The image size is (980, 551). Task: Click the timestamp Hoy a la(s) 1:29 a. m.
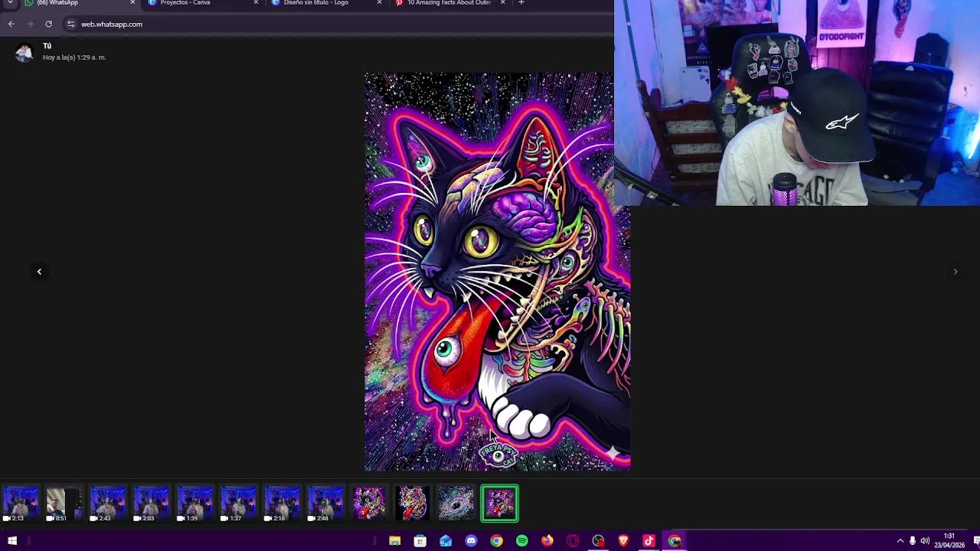(x=74, y=57)
